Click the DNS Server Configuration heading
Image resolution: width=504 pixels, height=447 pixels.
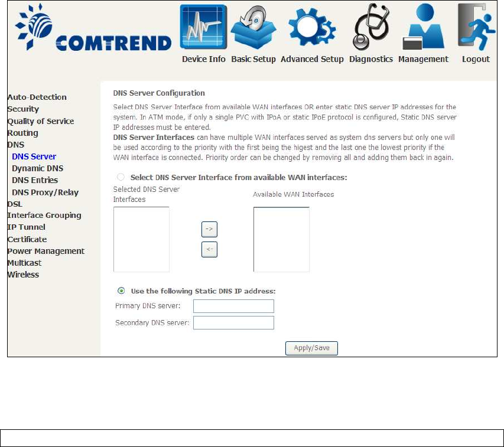tap(159, 93)
